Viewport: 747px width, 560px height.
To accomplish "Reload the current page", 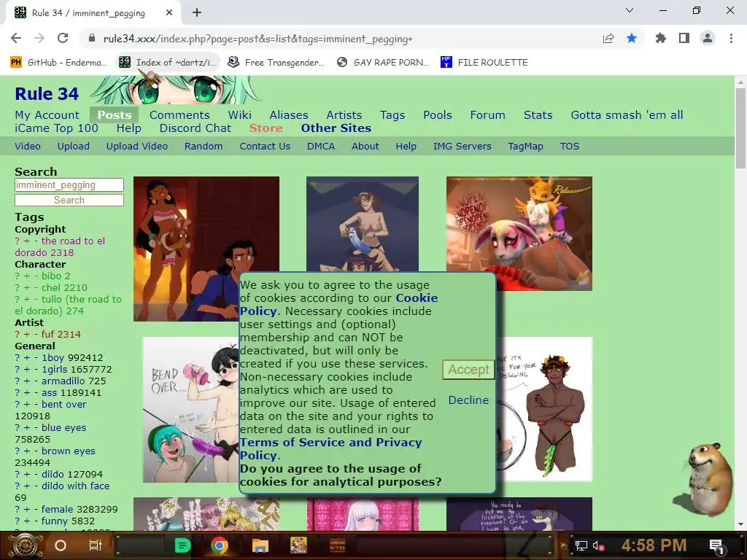I will 63,39.
